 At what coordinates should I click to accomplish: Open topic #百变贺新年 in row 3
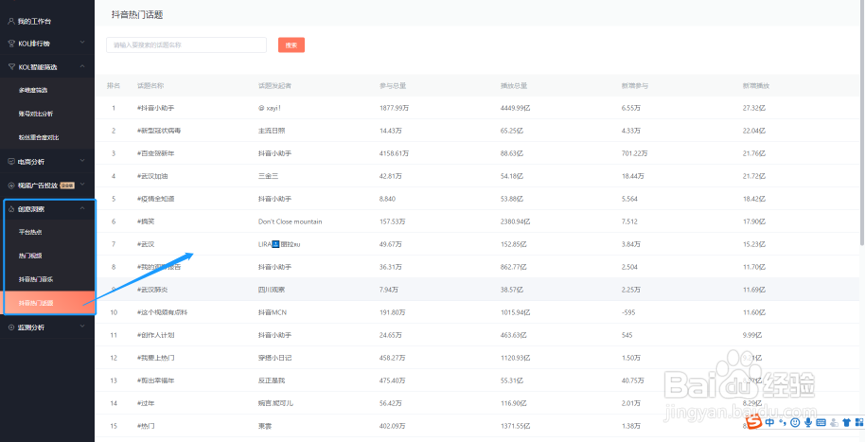(156, 153)
